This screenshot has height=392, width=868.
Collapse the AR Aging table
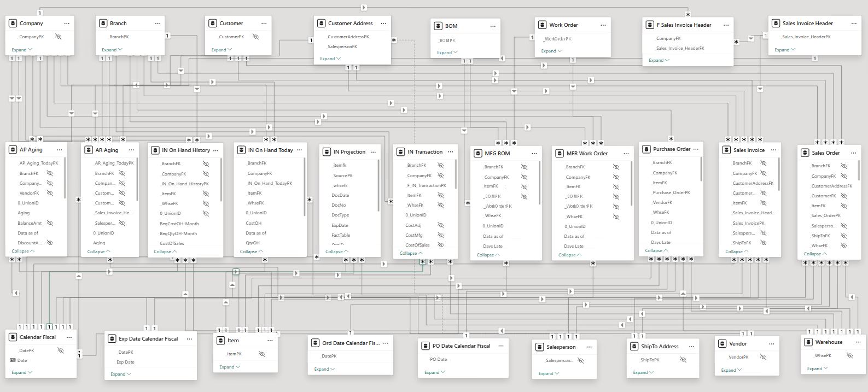tap(98, 251)
